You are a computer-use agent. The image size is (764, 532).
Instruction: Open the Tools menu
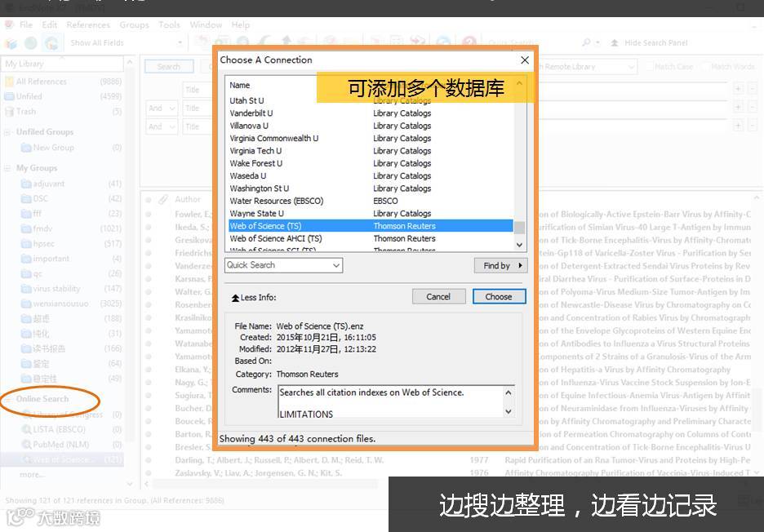pos(169,24)
